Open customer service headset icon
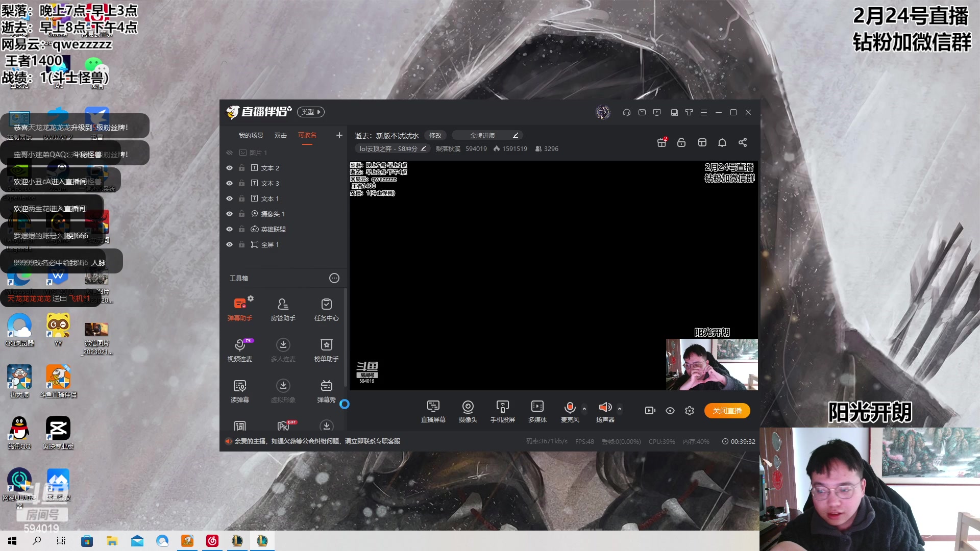This screenshot has width=980, height=551. (x=626, y=112)
